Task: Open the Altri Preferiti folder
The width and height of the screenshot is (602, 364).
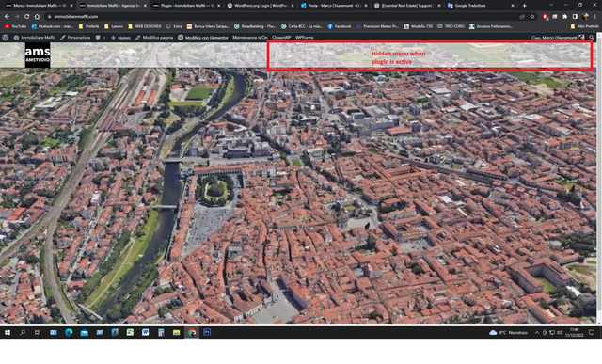Action: click(x=584, y=26)
